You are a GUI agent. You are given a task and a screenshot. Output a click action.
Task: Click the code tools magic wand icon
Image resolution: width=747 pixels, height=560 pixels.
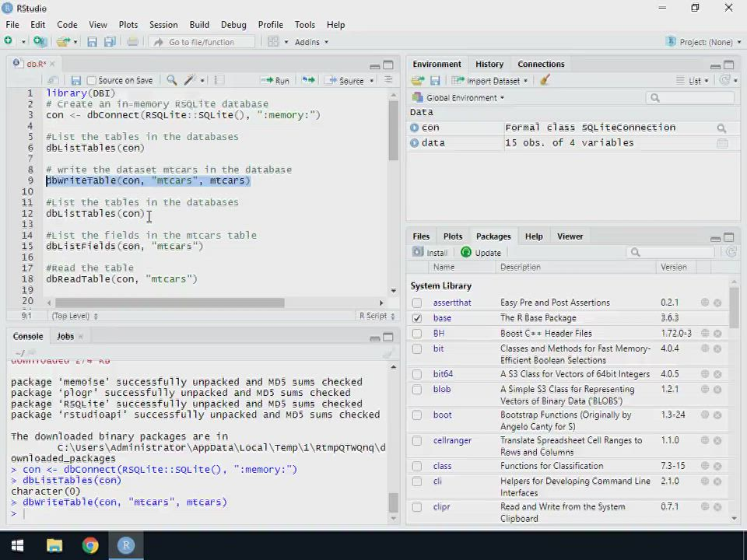pos(189,80)
